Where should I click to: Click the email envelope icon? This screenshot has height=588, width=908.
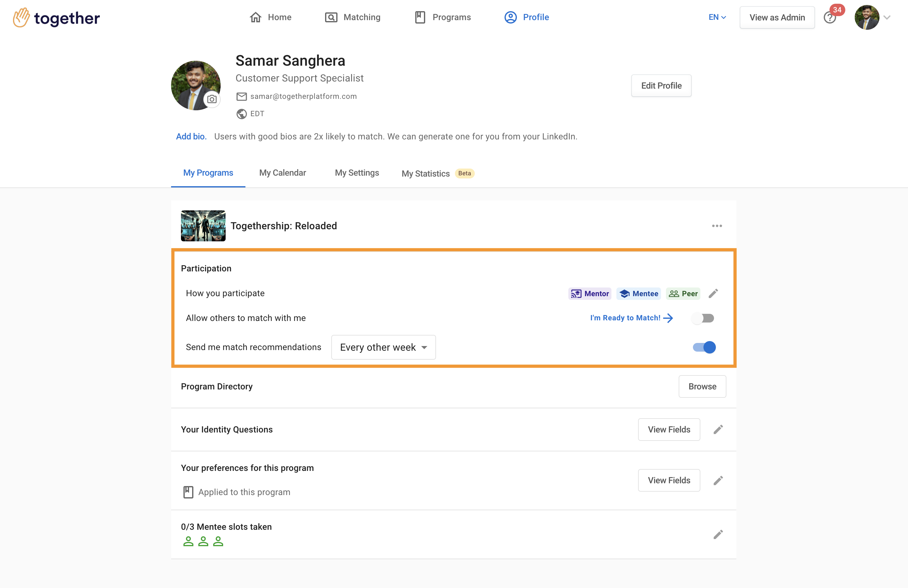tap(241, 96)
